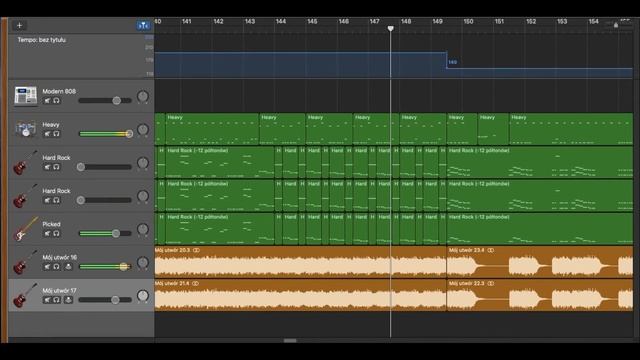Click the Mój utwór 16 pan knob

[x=143, y=263]
